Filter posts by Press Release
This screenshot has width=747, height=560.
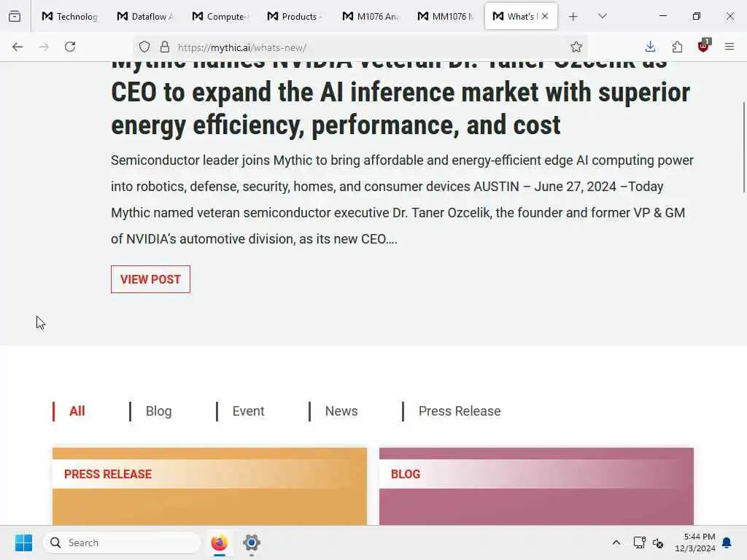459,411
